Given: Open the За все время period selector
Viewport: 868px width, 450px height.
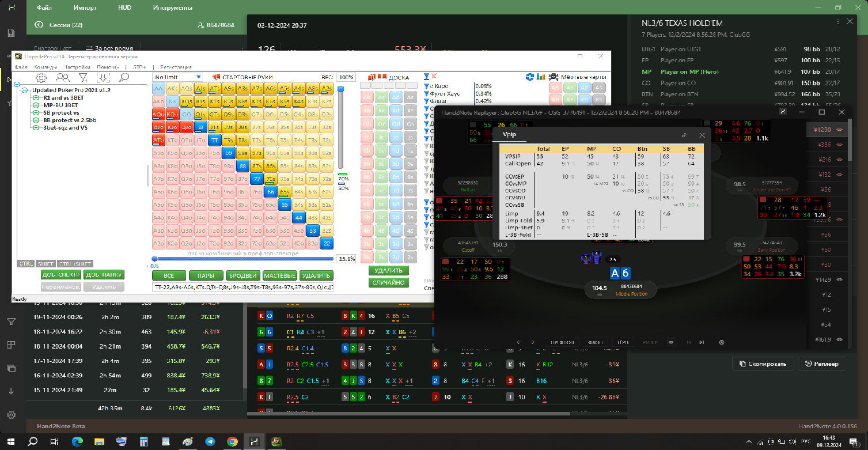Looking at the screenshot, I should (x=109, y=48).
